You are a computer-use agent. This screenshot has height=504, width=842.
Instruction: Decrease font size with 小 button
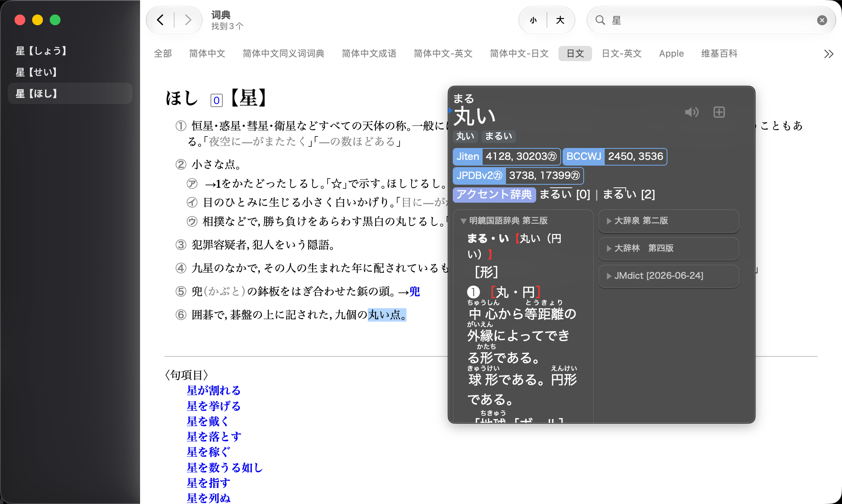[533, 20]
